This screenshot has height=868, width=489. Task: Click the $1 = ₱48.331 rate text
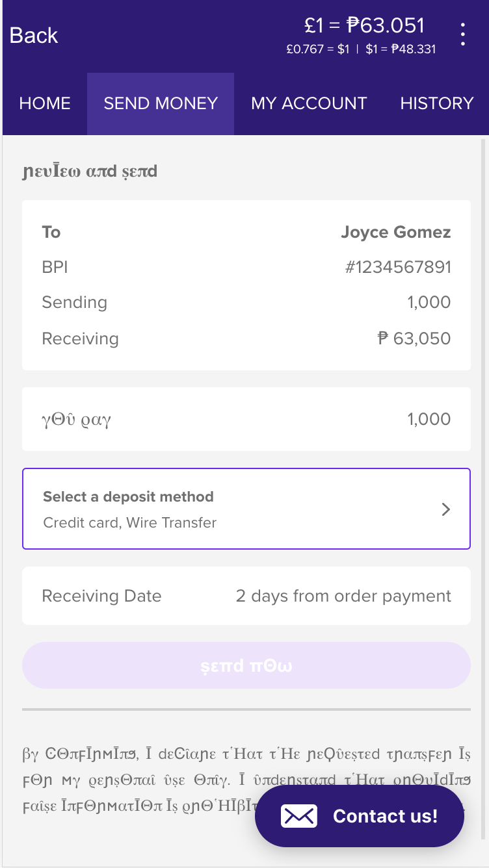point(401,49)
